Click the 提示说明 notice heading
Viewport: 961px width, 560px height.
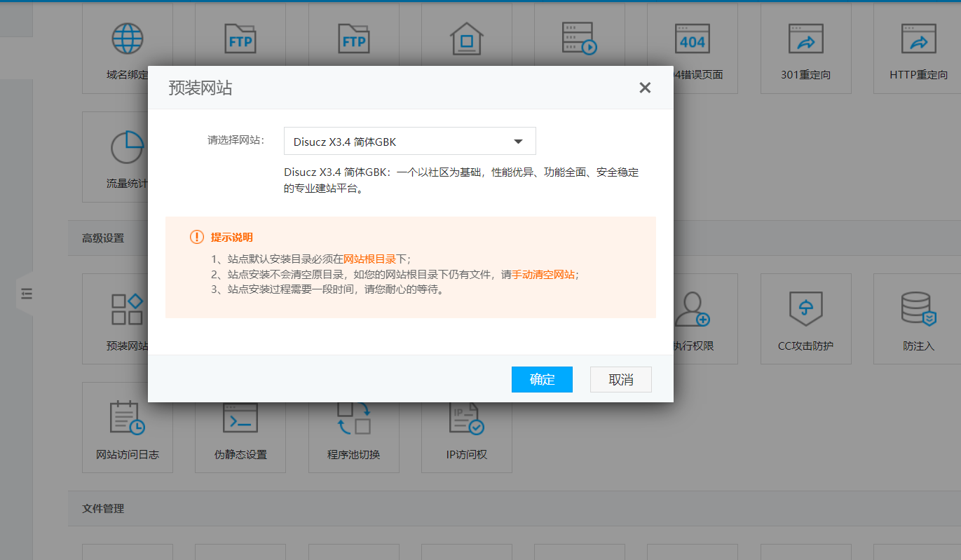point(231,238)
